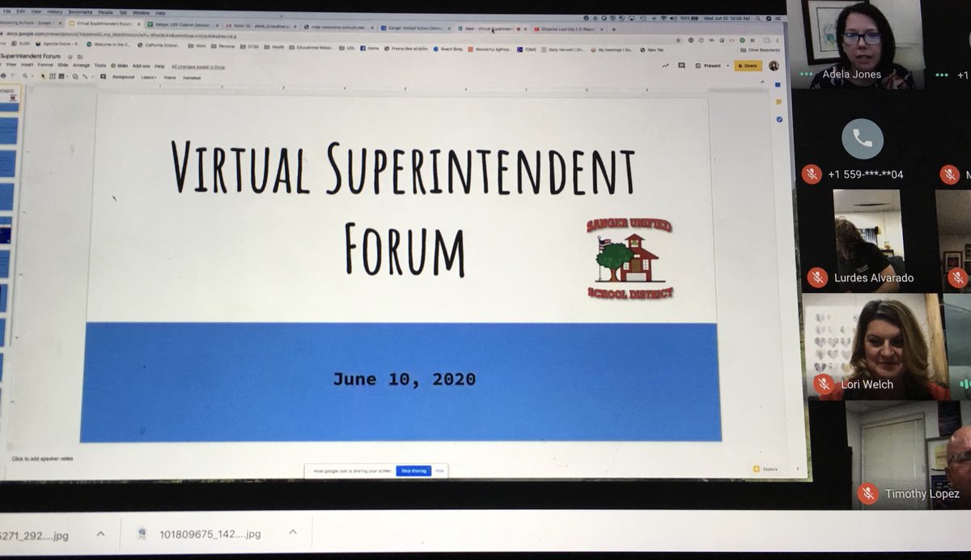Click Stop sharing in the Meet banner
The height and width of the screenshot is (560, 971).
[x=413, y=469]
